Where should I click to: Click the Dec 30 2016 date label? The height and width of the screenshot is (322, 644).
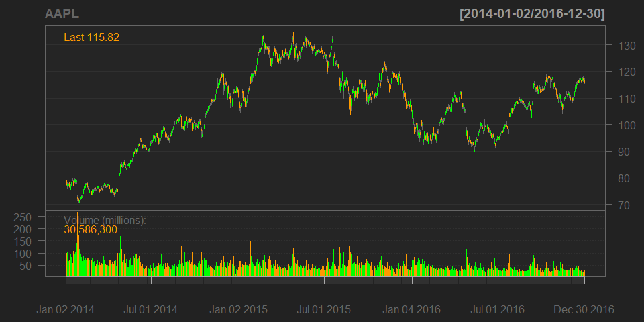click(585, 309)
